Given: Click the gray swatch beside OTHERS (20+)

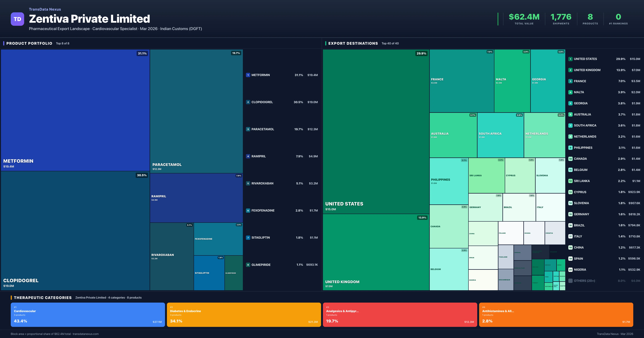Looking at the screenshot, I should (570, 281).
